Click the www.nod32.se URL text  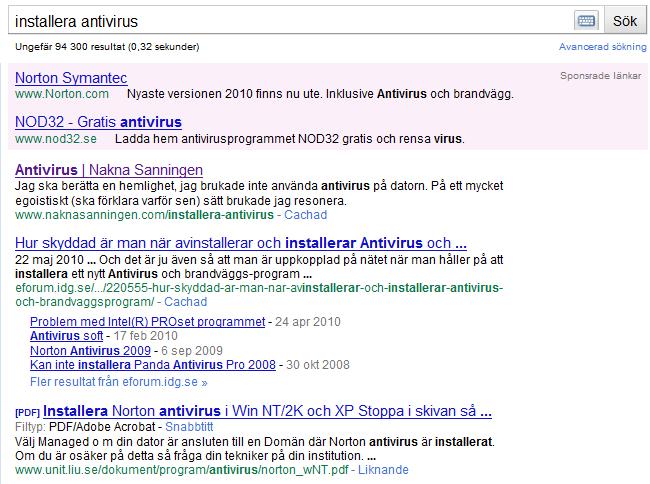click(x=56, y=138)
